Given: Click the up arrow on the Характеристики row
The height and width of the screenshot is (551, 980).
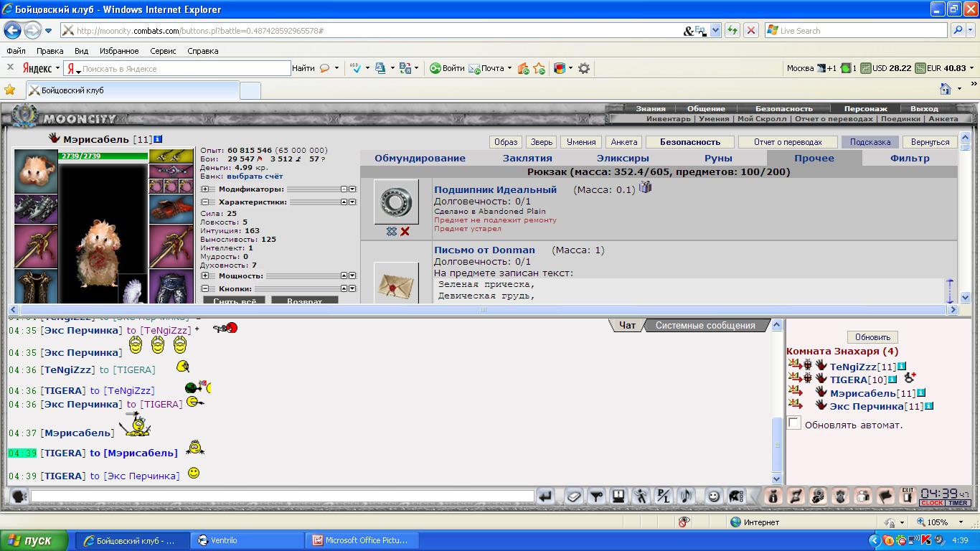Looking at the screenshot, I should [x=344, y=202].
